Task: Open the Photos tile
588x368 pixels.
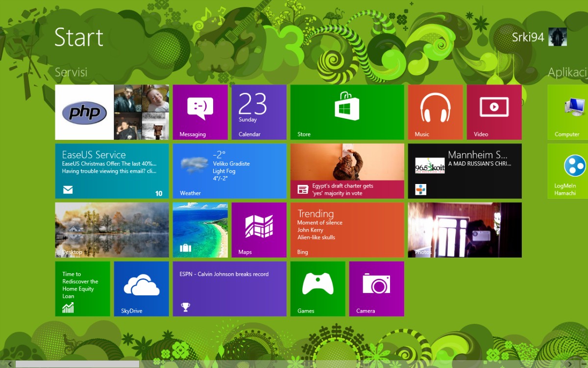Action: coord(465,230)
